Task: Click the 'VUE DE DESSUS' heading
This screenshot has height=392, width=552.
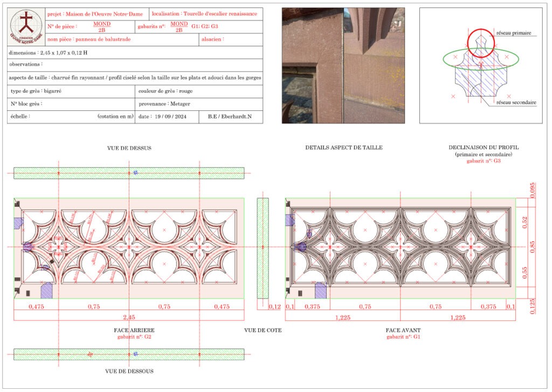Action: coord(129,149)
